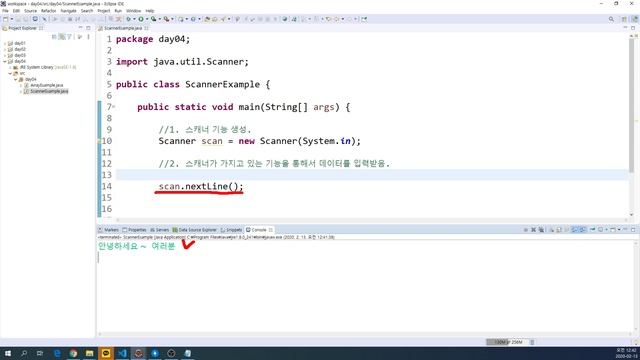Screen dimensions: 640x360
Task: Expand the JRE System Library node
Action: 10,67
